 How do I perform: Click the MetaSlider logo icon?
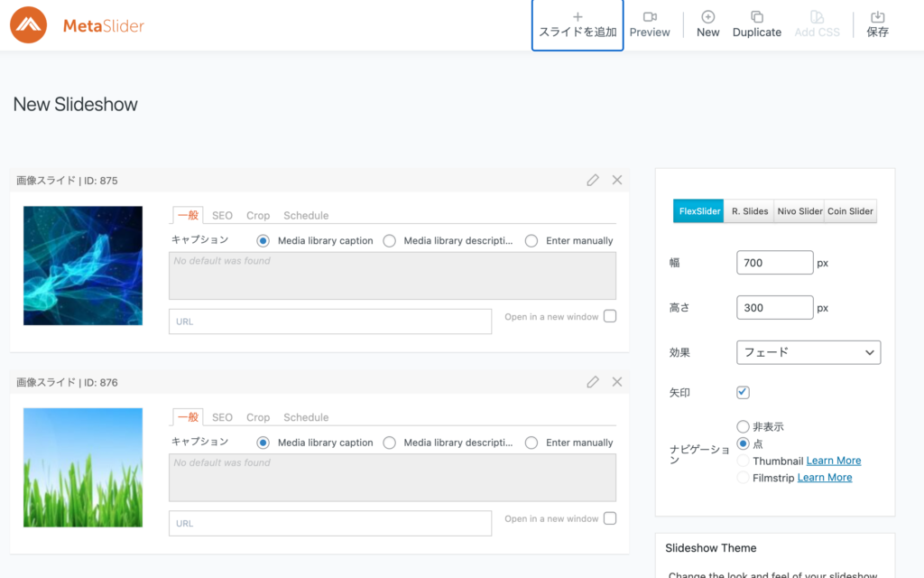coord(28,25)
